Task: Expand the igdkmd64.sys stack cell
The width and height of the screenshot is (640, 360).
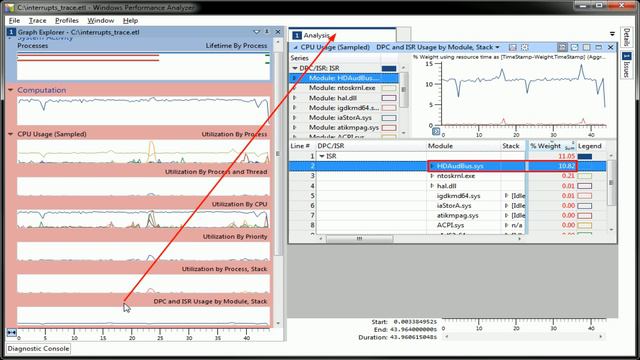Action: 507,196
